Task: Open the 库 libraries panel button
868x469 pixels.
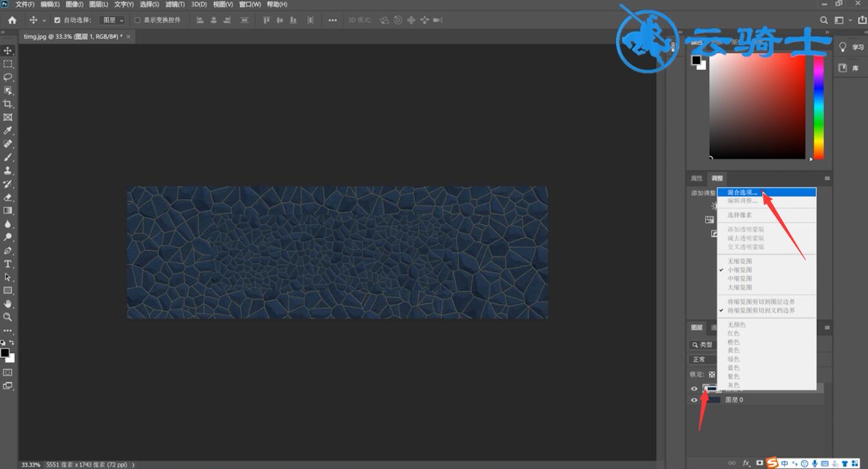Action: [849, 68]
